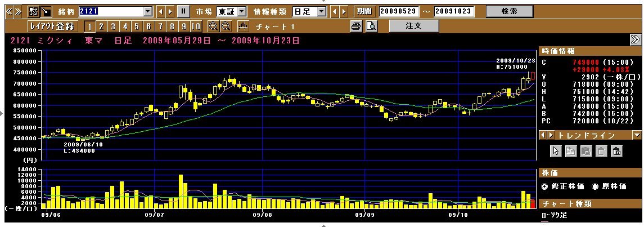Click the 期間 button

coord(364,11)
